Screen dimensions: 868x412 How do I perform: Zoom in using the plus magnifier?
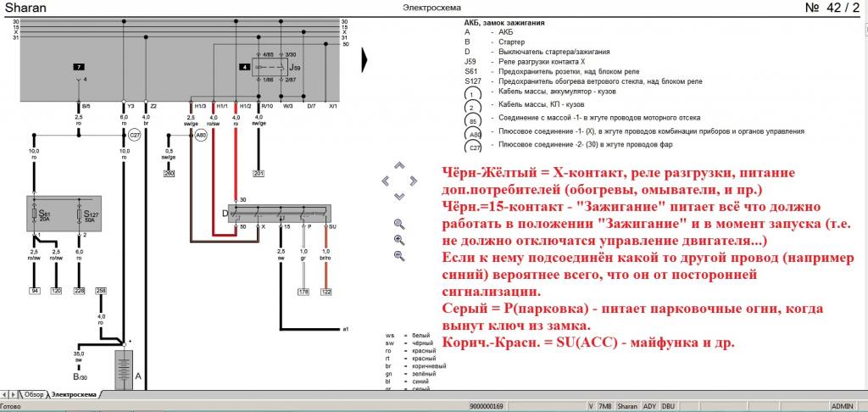[398, 240]
